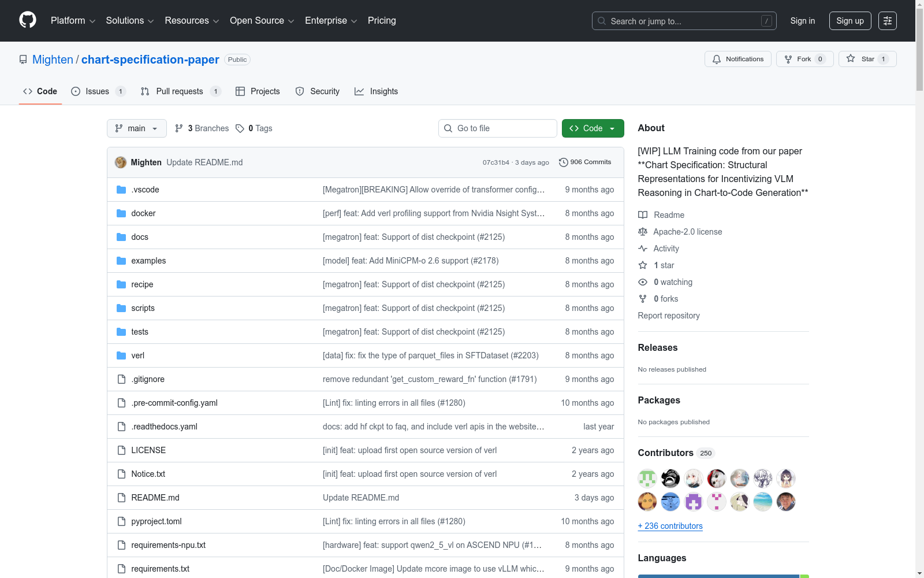This screenshot has width=924, height=578.
Task: Switch to the Insights tab
Action: point(377,91)
